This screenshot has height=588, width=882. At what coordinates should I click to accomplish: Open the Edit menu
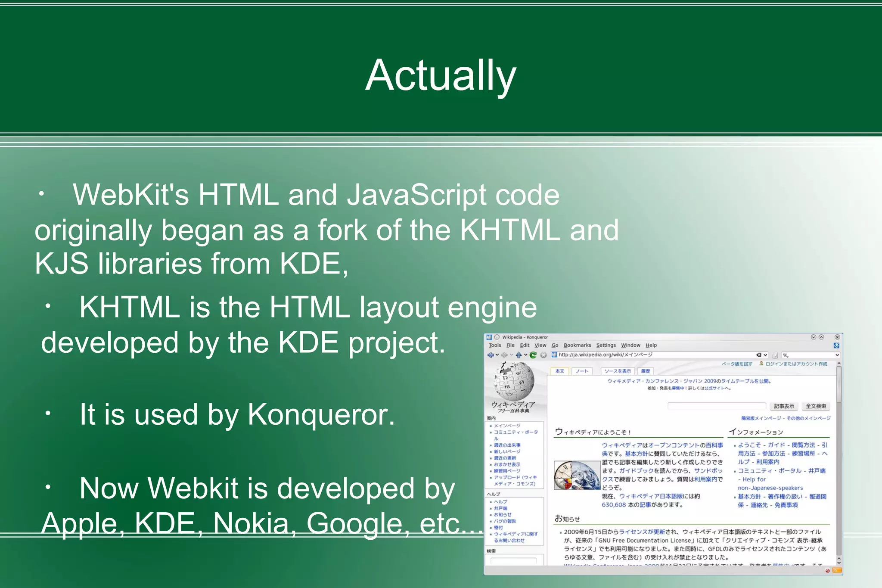point(525,345)
